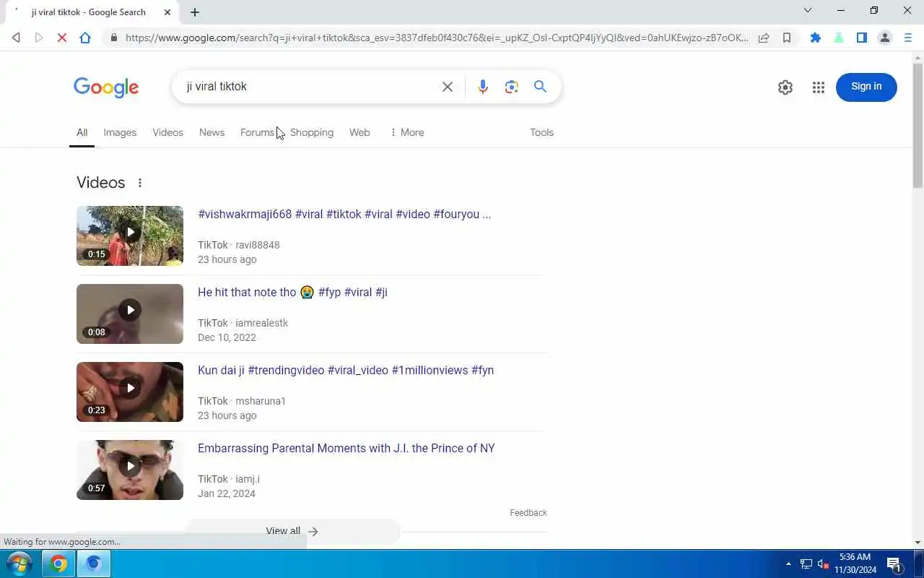The image size is (924, 578).
Task: Click the Google logo
Action: tap(106, 87)
